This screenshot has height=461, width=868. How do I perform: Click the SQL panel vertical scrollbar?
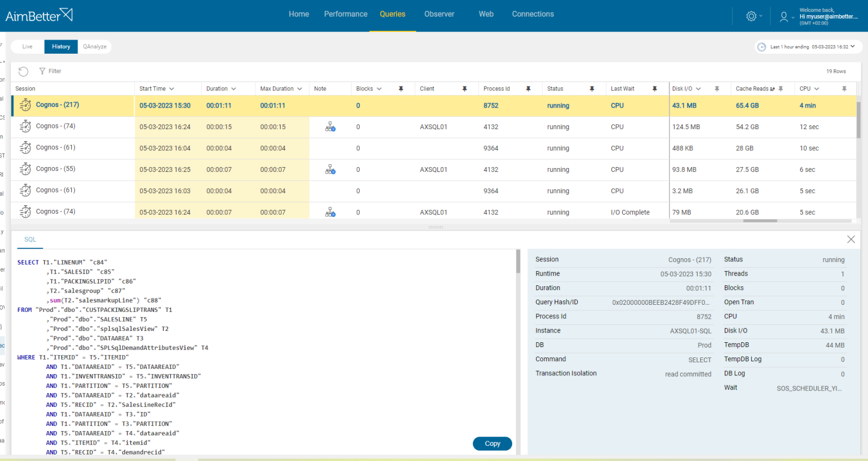518,261
